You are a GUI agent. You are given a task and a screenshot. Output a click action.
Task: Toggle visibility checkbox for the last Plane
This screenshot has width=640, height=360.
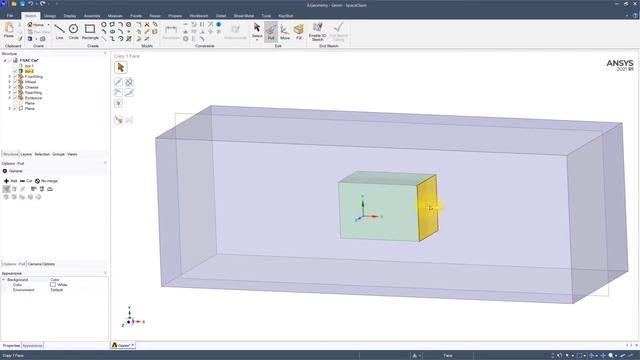coord(15,109)
